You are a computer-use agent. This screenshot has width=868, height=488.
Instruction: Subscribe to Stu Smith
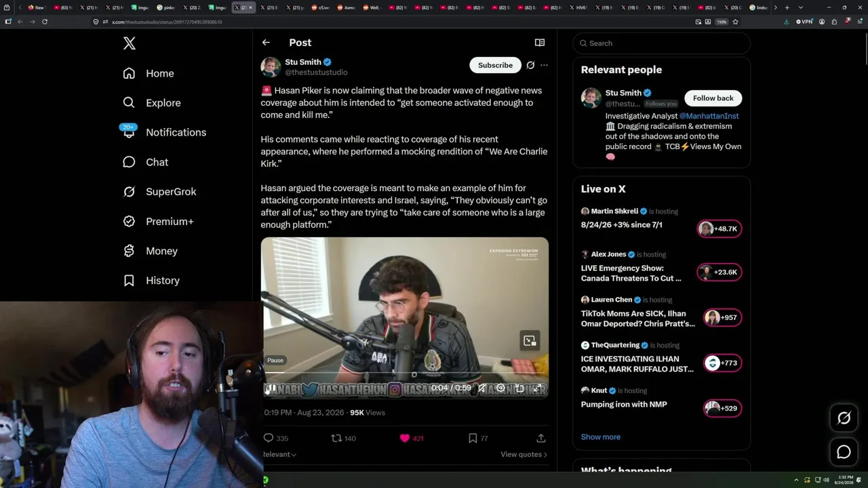pyautogui.click(x=495, y=65)
